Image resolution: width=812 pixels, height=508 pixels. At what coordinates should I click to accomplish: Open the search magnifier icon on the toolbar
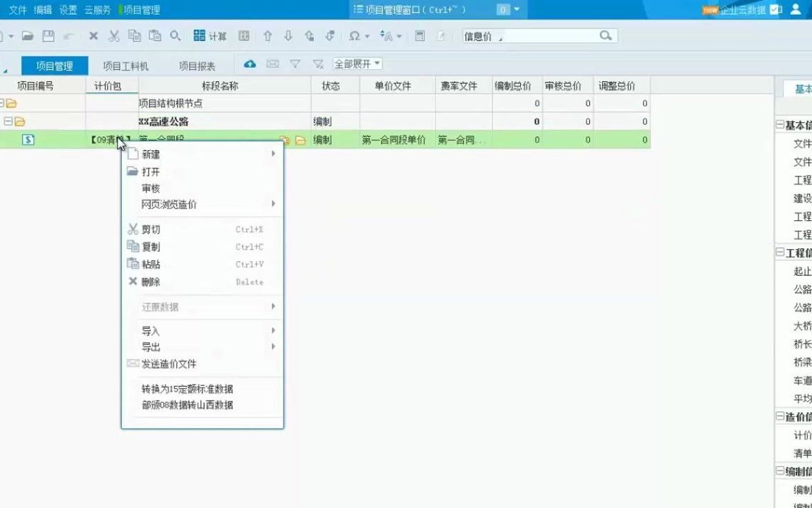click(x=176, y=36)
